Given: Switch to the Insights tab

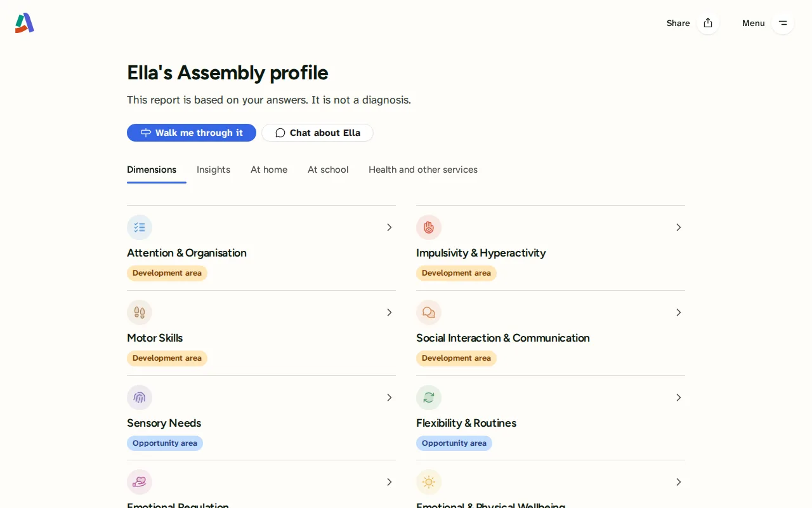Looking at the screenshot, I should (x=213, y=170).
